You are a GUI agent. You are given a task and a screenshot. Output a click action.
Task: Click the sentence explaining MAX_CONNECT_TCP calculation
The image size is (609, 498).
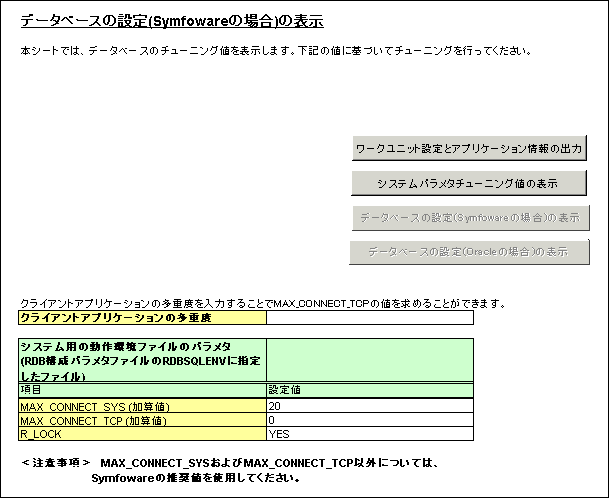point(263,303)
